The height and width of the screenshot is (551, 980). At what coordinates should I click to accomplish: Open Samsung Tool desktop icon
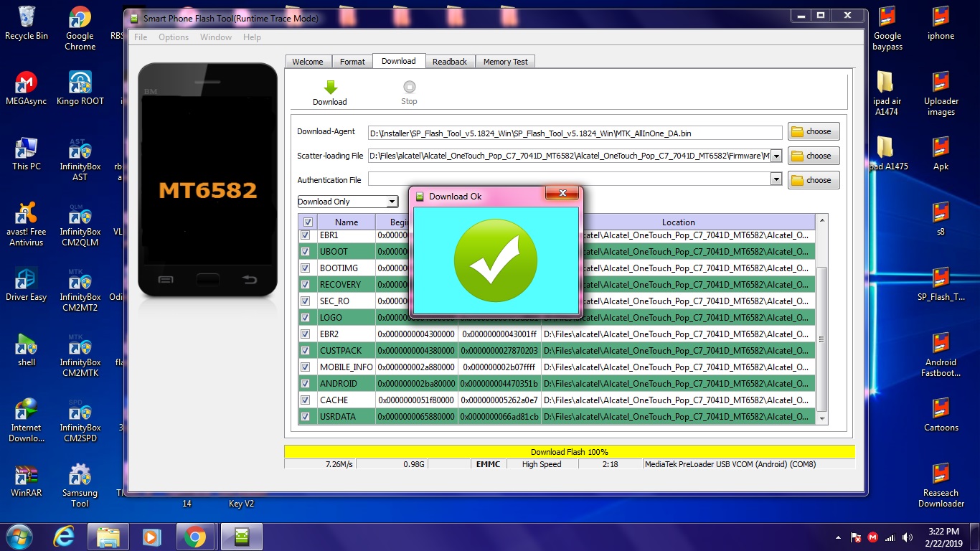tap(80, 485)
